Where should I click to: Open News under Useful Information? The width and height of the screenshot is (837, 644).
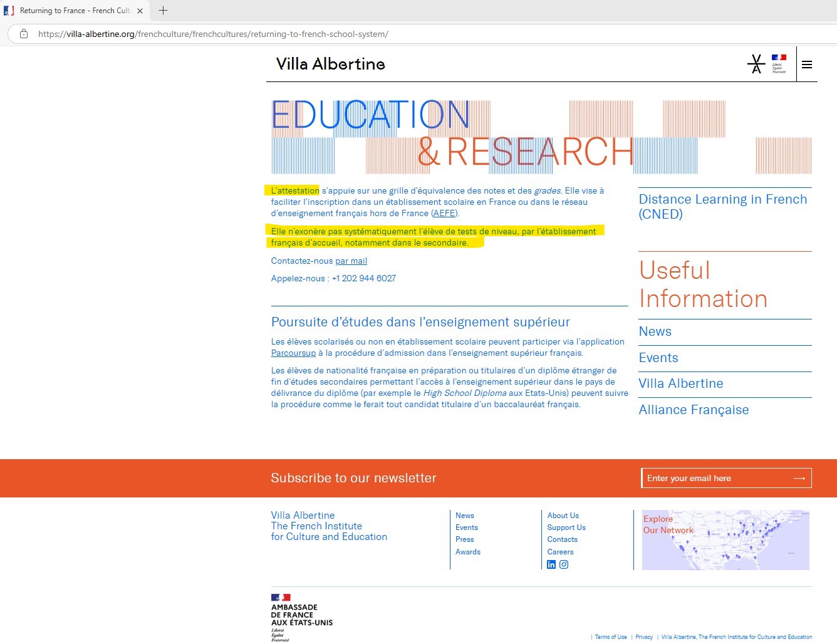click(x=655, y=331)
